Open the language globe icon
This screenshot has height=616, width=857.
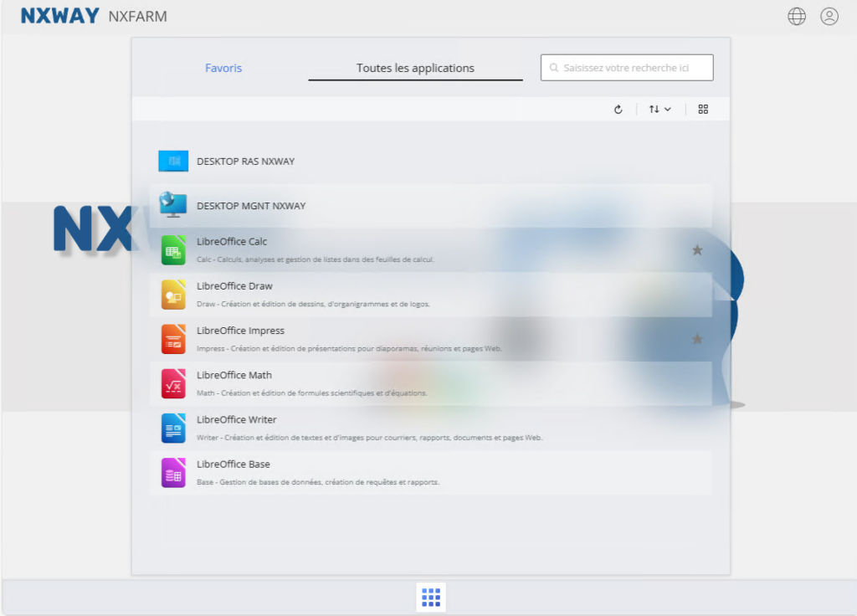tap(797, 17)
